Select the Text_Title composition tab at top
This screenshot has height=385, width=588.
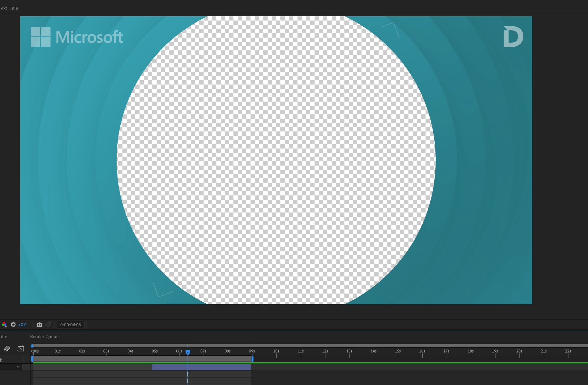[x=9, y=8]
